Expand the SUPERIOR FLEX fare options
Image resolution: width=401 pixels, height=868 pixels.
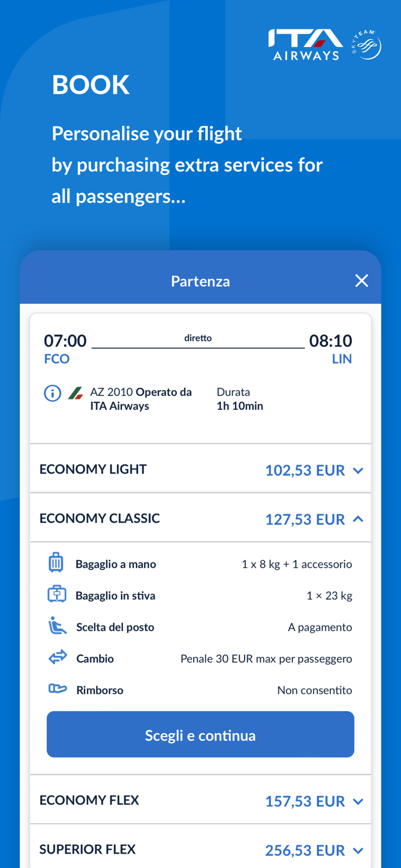pyautogui.click(x=358, y=851)
